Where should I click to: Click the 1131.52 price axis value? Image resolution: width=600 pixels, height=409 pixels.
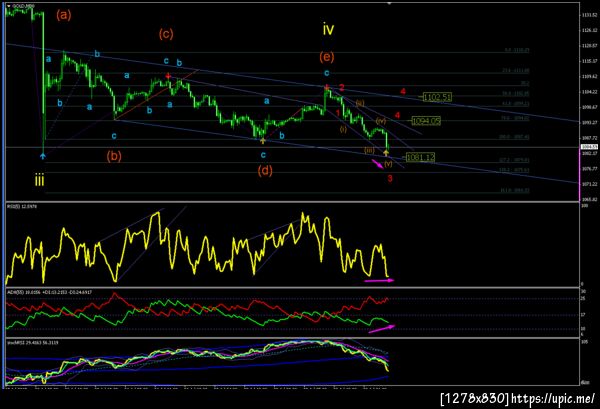pyautogui.click(x=589, y=15)
